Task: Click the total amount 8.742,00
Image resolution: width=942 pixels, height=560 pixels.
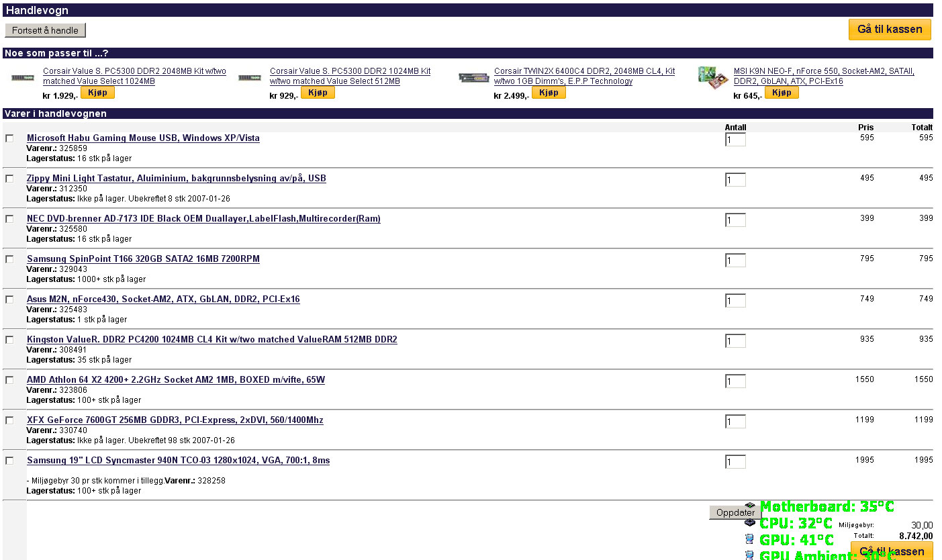Action: [x=916, y=536]
